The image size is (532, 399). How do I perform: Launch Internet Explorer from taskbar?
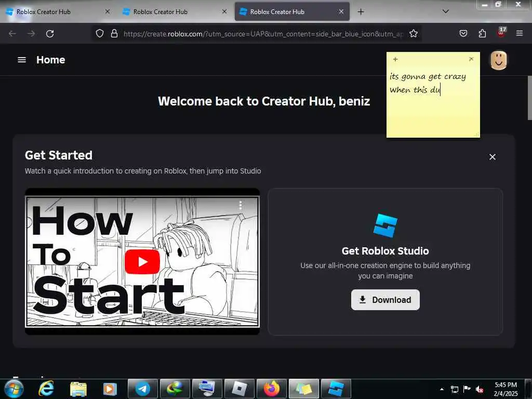click(46, 389)
